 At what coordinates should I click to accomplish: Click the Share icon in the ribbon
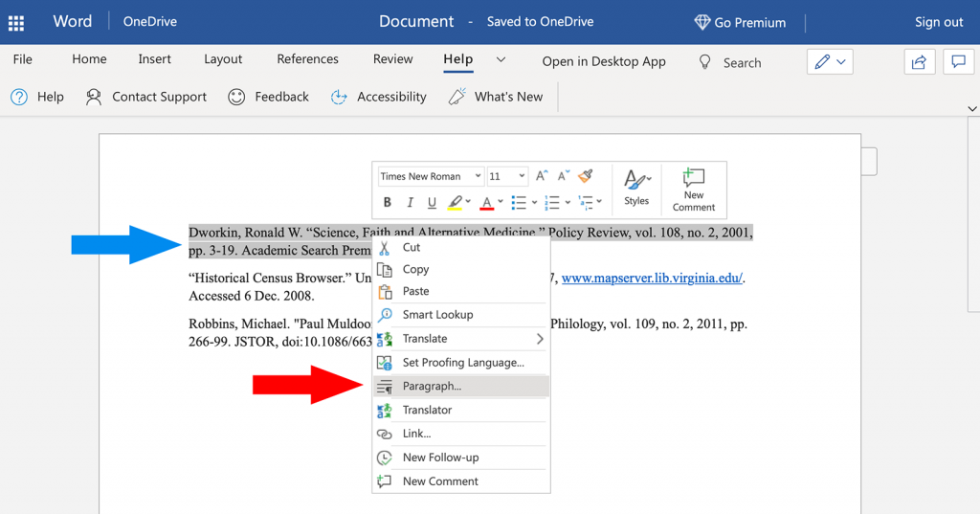[x=919, y=61]
